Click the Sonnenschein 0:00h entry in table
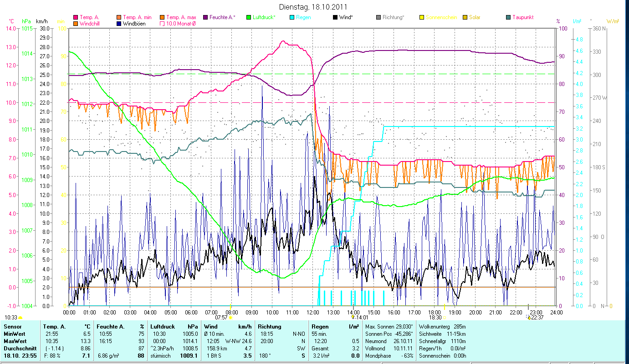This screenshot has width=629, height=364. pos(442,356)
